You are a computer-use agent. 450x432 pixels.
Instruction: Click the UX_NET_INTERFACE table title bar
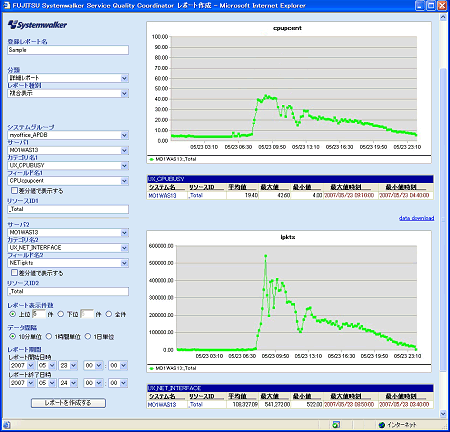290,388
